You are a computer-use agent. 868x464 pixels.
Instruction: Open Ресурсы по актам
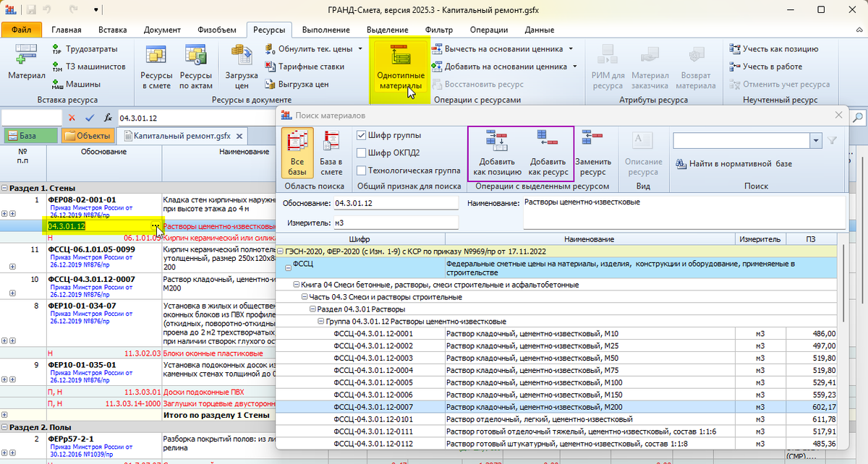195,66
